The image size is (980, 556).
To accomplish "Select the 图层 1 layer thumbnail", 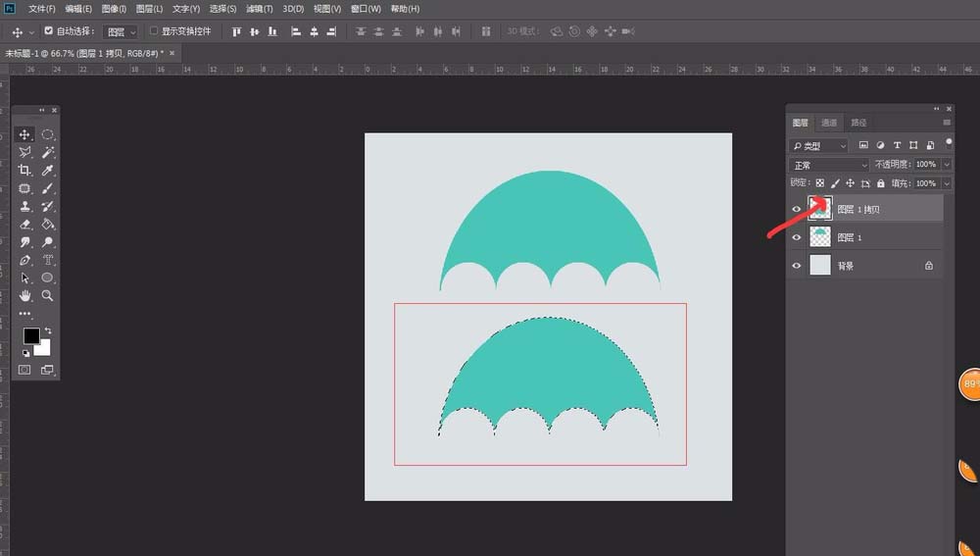I will pyautogui.click(x=819, y=237).
